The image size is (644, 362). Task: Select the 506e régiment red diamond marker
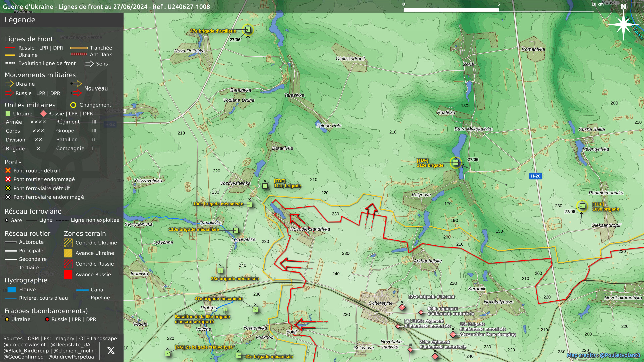(x=421, y=312)
